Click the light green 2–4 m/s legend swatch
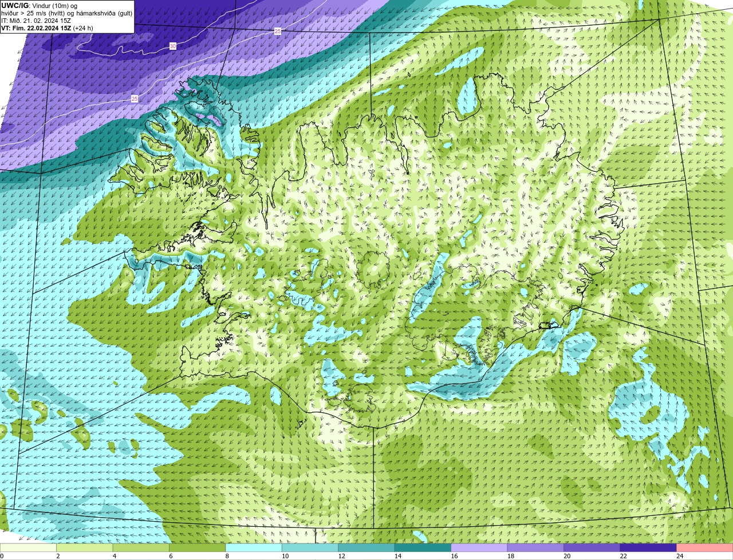 click(85, 547)
